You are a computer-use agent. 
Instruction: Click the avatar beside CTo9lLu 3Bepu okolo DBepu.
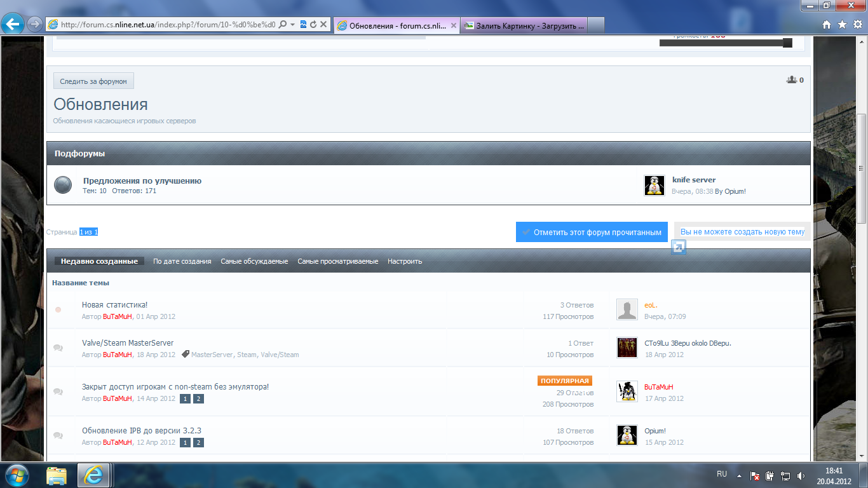(627, 348)
